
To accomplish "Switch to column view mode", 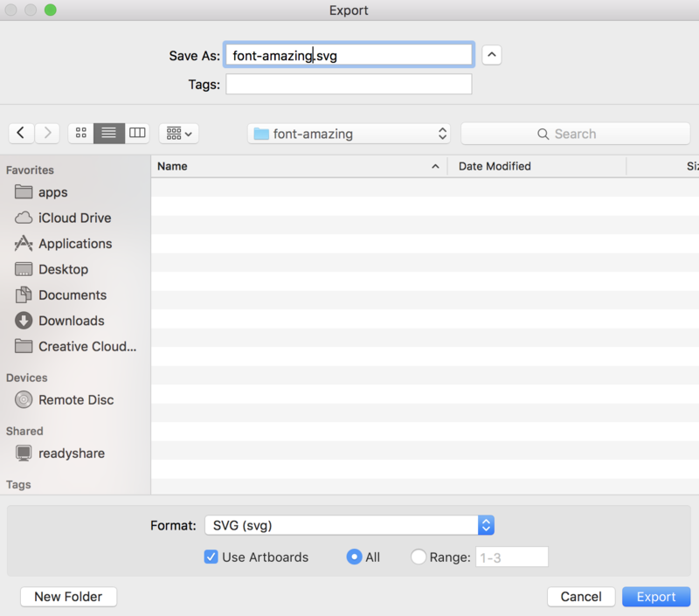I will tap(137, 133).
